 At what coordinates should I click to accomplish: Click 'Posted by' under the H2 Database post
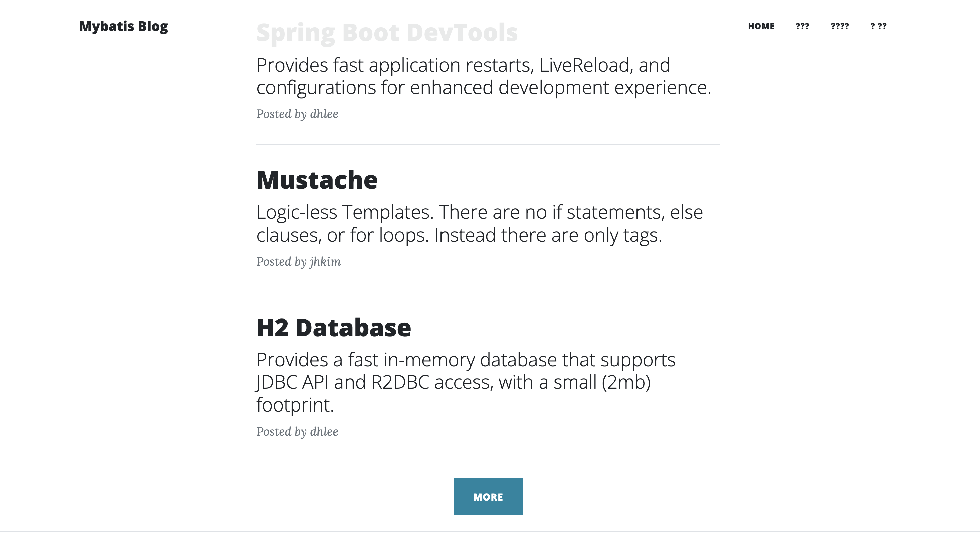(281, 432)
